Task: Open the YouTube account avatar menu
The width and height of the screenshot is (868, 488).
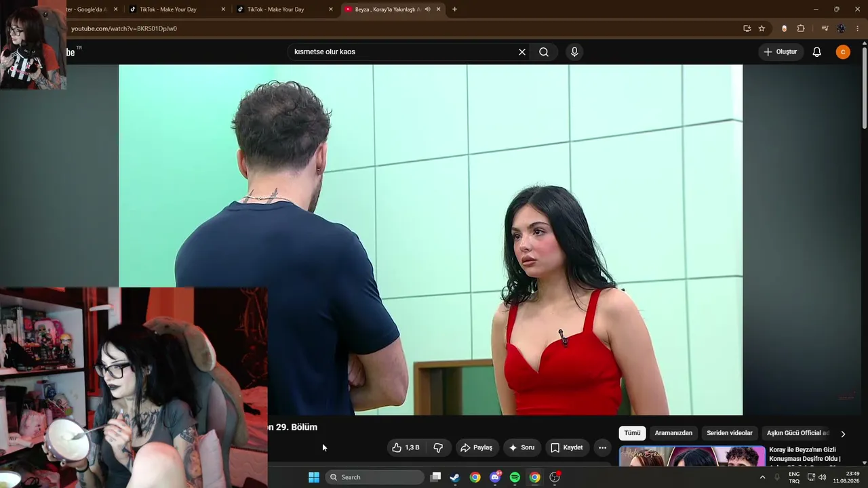Action: click(843, 52)
